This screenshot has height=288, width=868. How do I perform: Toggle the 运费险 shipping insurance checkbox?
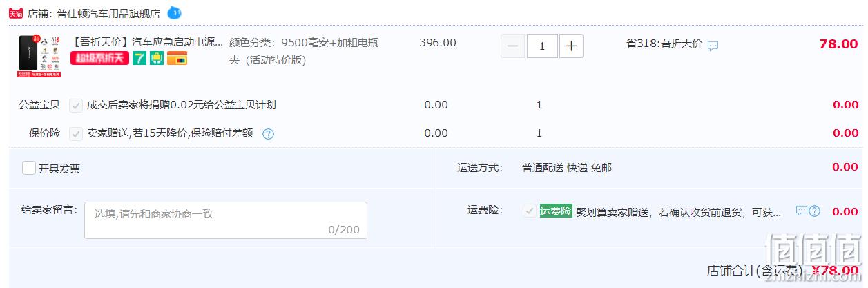[x=529, y=211]
